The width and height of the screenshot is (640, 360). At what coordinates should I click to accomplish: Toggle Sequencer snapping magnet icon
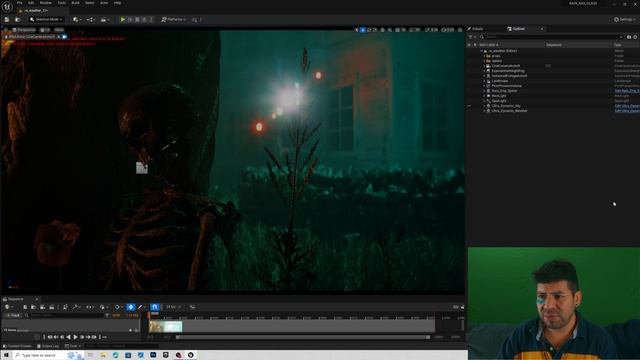pyautogui.click(x=155, y=307)
